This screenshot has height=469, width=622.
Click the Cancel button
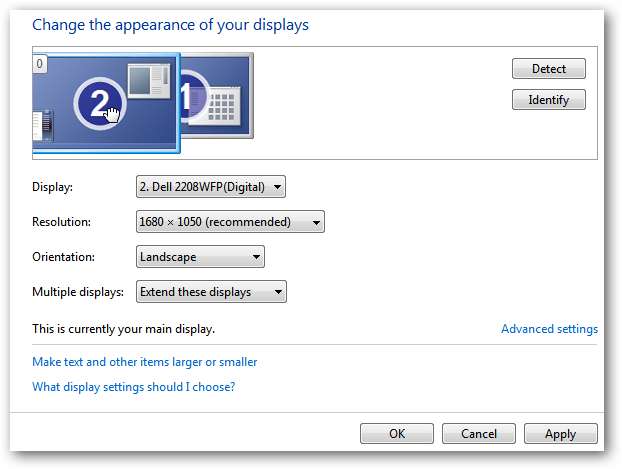click(x=479, y=434)
